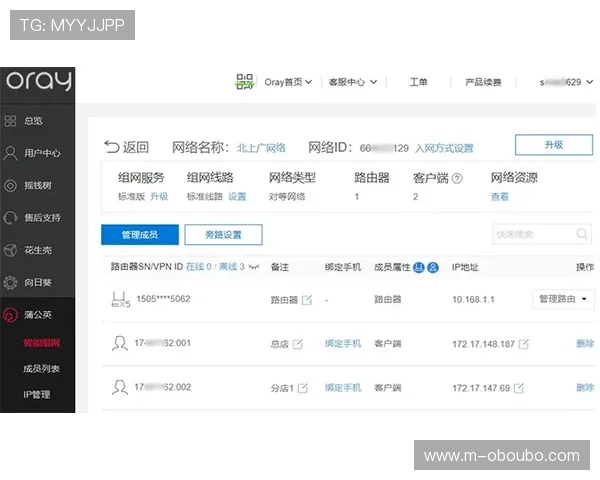Viewport: 600px width, 480px height.
Task: Click the 向日葵 gear icon
Action: pyautogui.click(x=10, y=282)
